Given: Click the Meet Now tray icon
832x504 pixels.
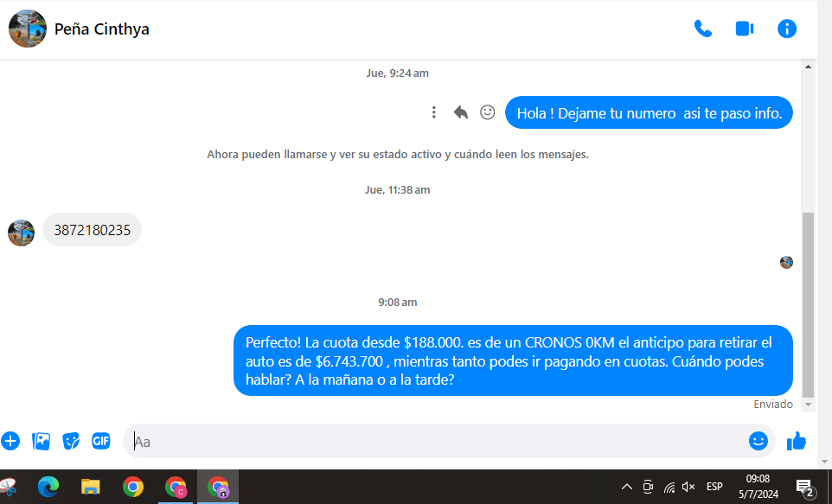Looking at the screenshot, I should 648,487.
